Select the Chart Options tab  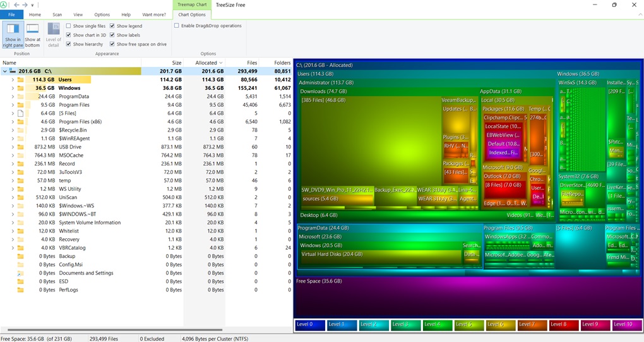coord(192,15)
